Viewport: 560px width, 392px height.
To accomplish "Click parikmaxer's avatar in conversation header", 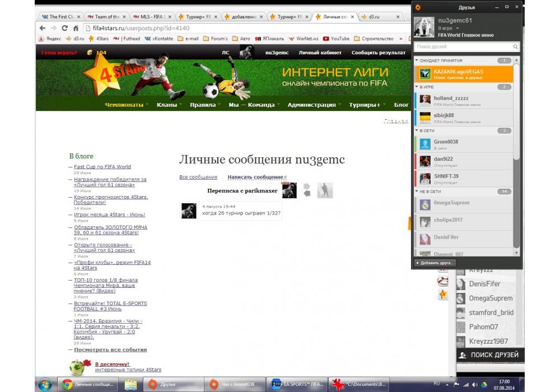I will [289, 190].
